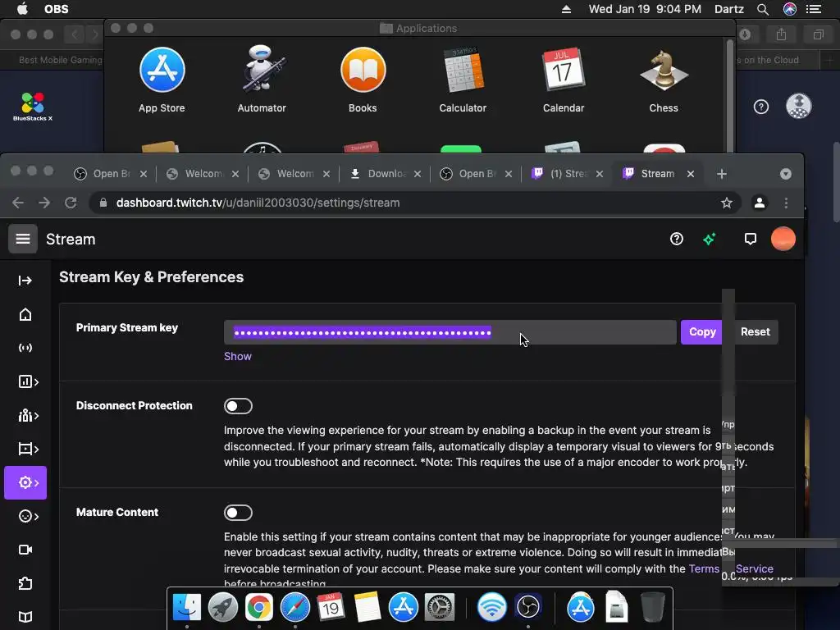Toggle Disconnect Protection switch
This screenshot has width=840, height=630.
point(238,406)
